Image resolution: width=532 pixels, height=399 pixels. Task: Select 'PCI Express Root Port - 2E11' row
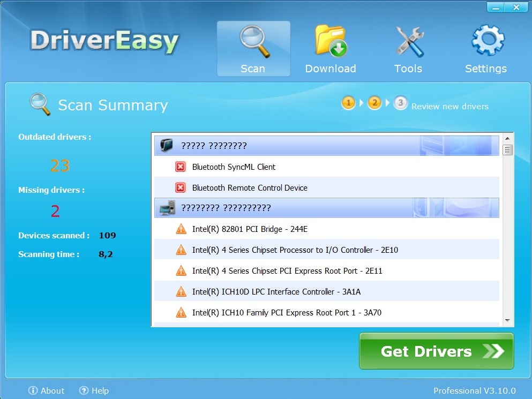pyautogui.click(x=326, y=271)
